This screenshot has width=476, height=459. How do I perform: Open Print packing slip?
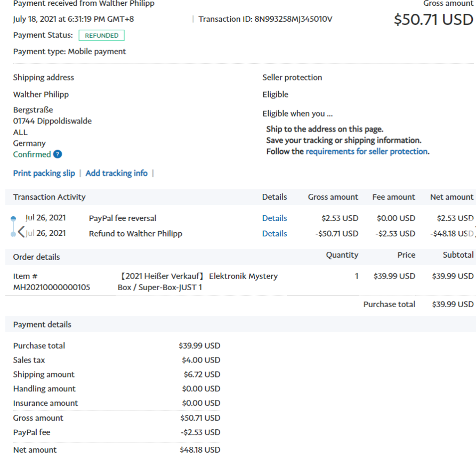click(44, 173)
